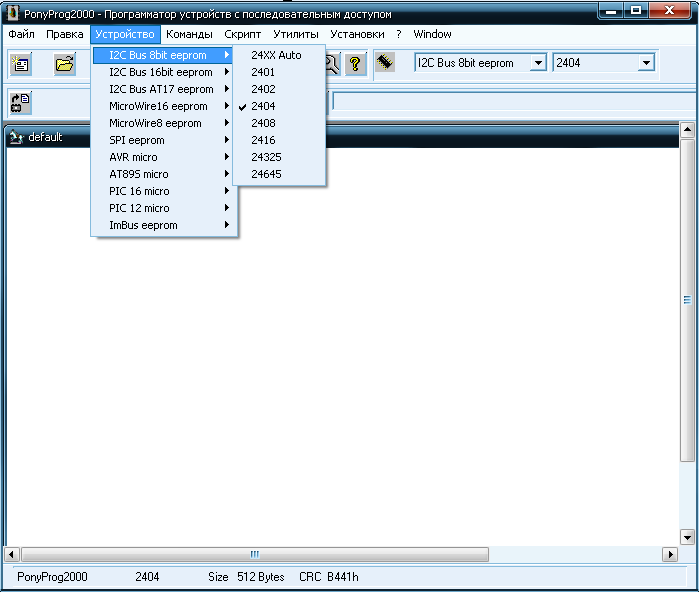This screenshot has height=592, width=699.
Task: Click the magnifier icon beside the help icon
Action: point(332,64)
